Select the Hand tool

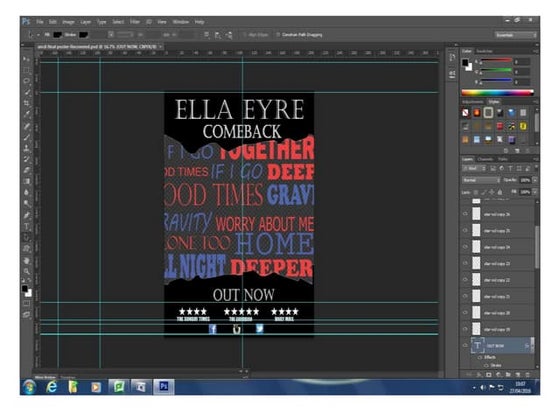point(26,260)
